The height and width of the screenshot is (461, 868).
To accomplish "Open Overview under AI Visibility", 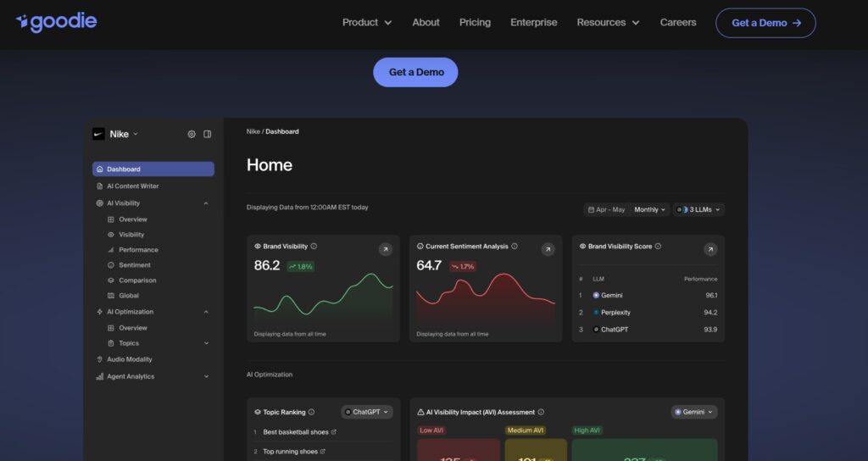I will tap(133, 219).
